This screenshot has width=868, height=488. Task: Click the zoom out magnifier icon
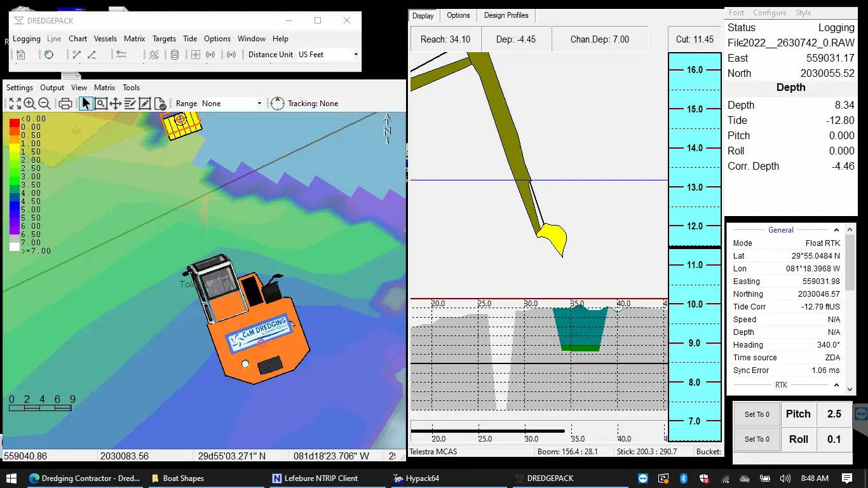44,104
